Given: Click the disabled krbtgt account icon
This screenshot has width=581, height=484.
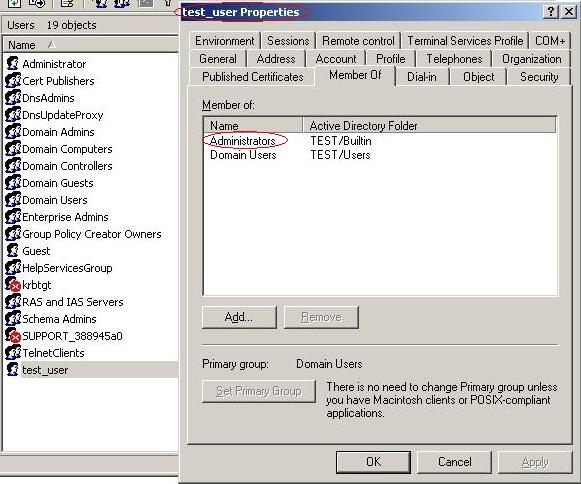Looking at the screenshot, I should click(13, 285).
